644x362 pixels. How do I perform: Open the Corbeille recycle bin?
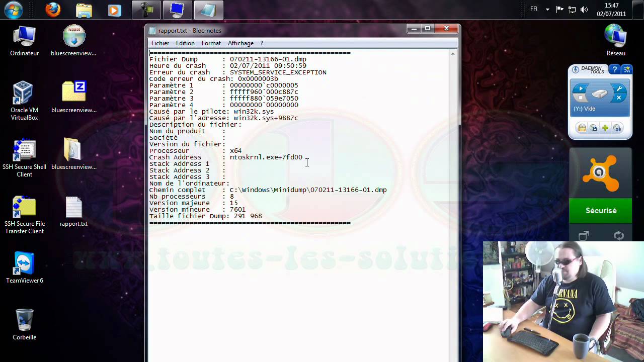[24, 325]
